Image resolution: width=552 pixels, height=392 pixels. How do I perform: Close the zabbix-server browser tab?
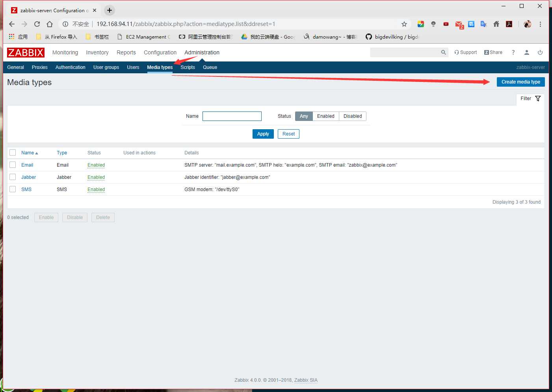pyautogui.click(x=95, y=10)
